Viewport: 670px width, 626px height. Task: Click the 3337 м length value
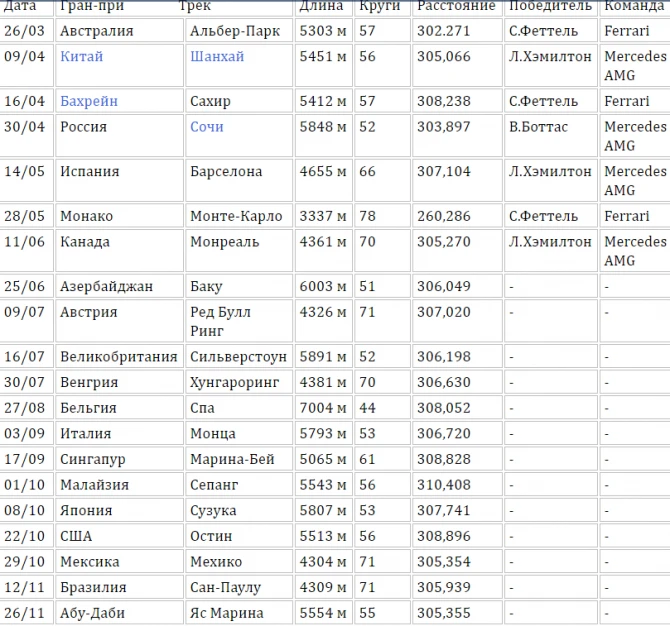[x=323, y=216]
